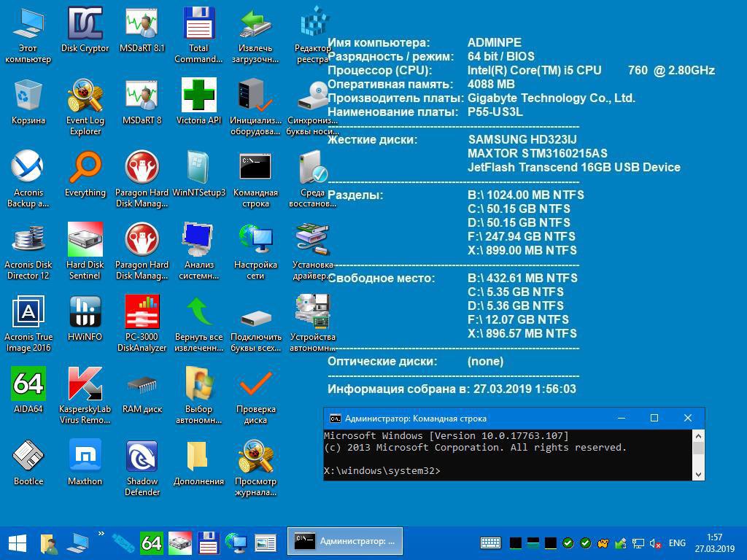Open network settings globe icon in taskbar
This screenshot has width=747, height=560.
[236, 542]
